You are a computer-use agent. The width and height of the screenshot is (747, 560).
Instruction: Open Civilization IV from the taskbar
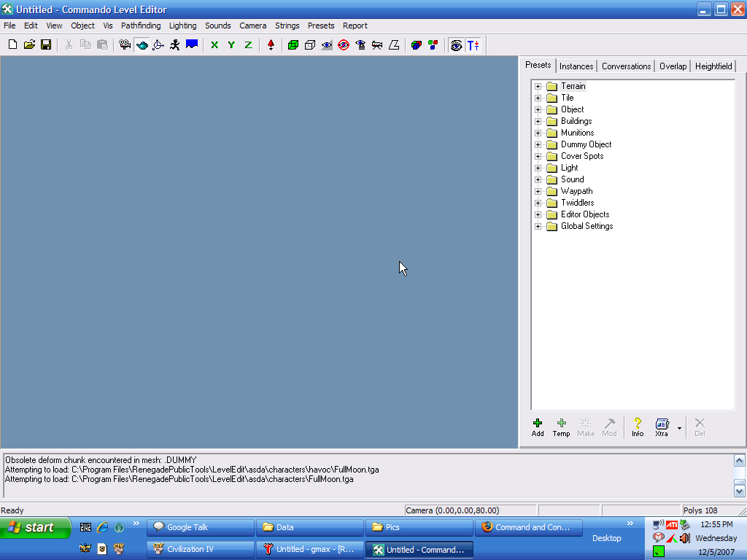coord(201,549)
